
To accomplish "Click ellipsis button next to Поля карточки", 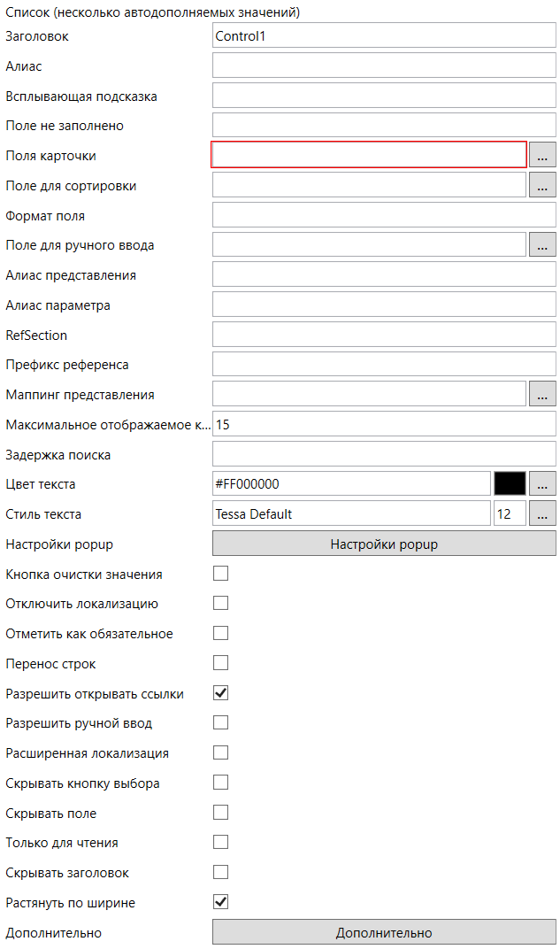I will (x=542, y=155).
